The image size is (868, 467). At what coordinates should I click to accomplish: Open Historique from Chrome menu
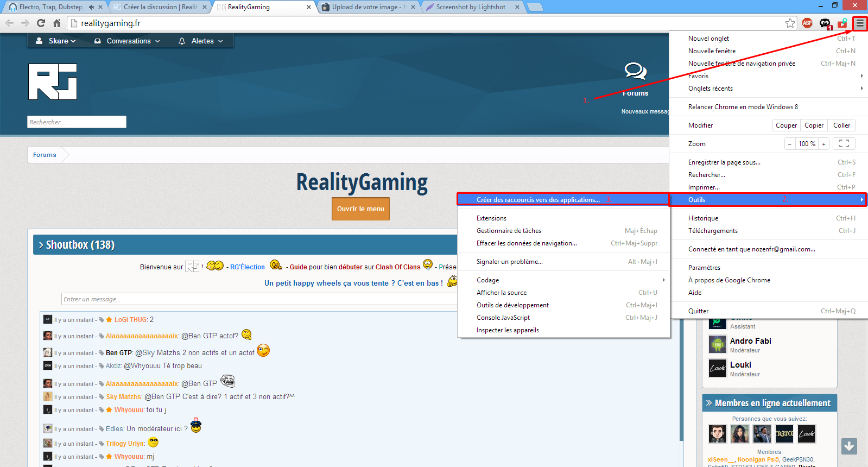[x=769, y=218]
